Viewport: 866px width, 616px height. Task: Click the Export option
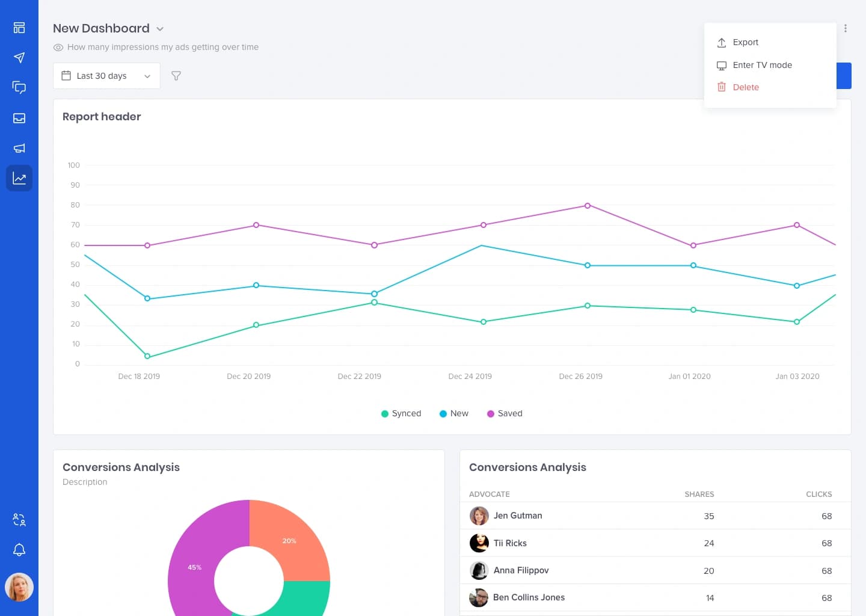pos(745,42)
